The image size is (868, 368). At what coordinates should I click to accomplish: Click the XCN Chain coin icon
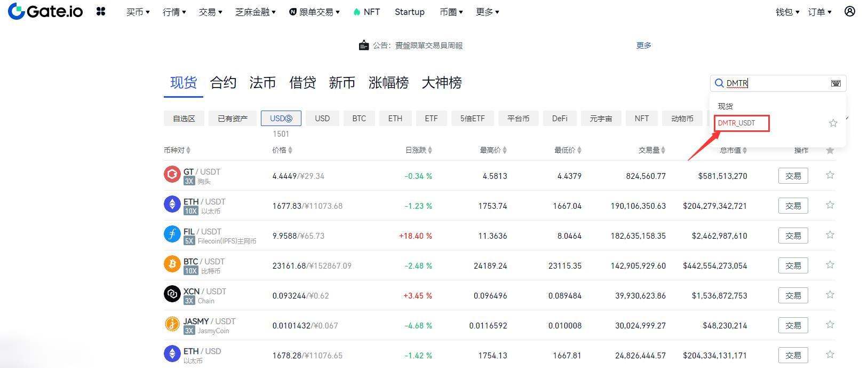[x=172, y=294]
